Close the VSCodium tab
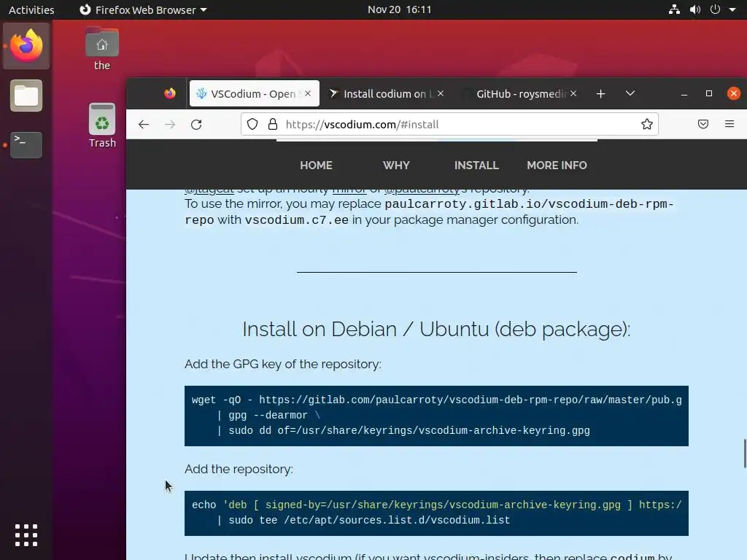This screenshot has height=560, width=747. coord(308,93)
